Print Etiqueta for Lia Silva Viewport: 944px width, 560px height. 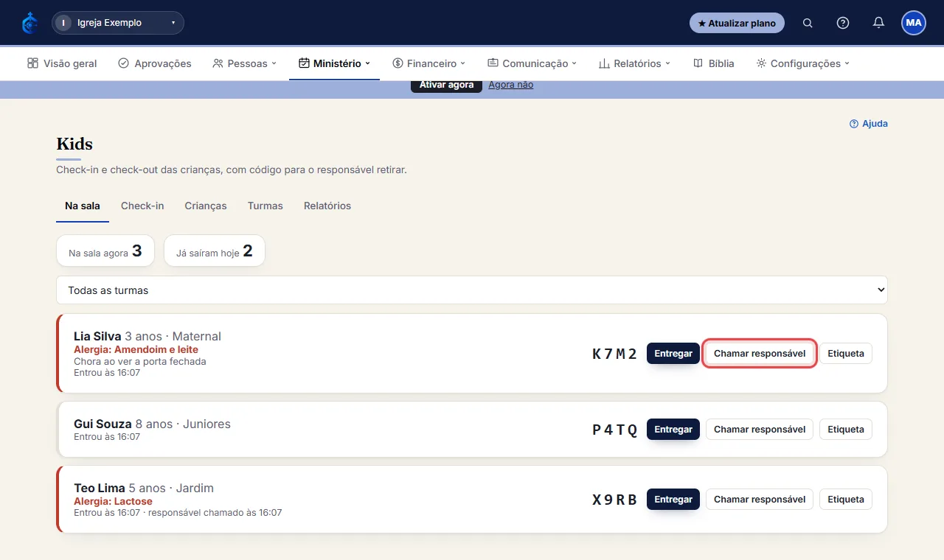pyautogui.click(x=846, y=354)
